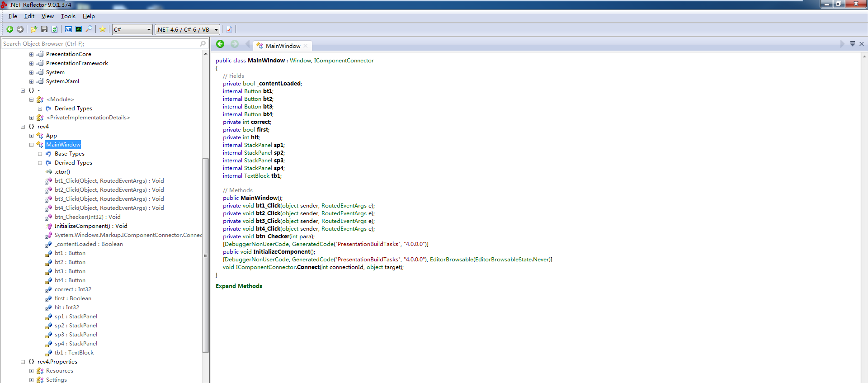The image size is (868, 383).
Task: Click the checklist options icon in toolbar
Action: pyautogui.click(x=229, y=29)
